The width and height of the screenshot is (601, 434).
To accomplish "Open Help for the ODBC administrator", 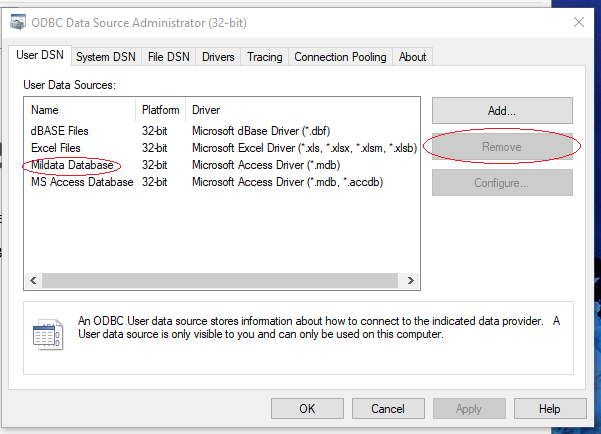I will pos(550,409).
